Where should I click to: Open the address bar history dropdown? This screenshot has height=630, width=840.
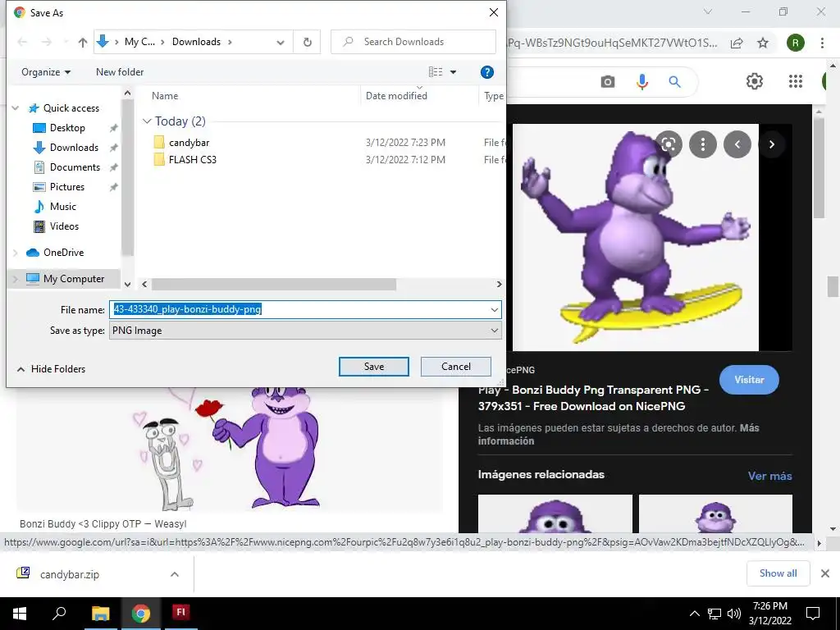281,43
